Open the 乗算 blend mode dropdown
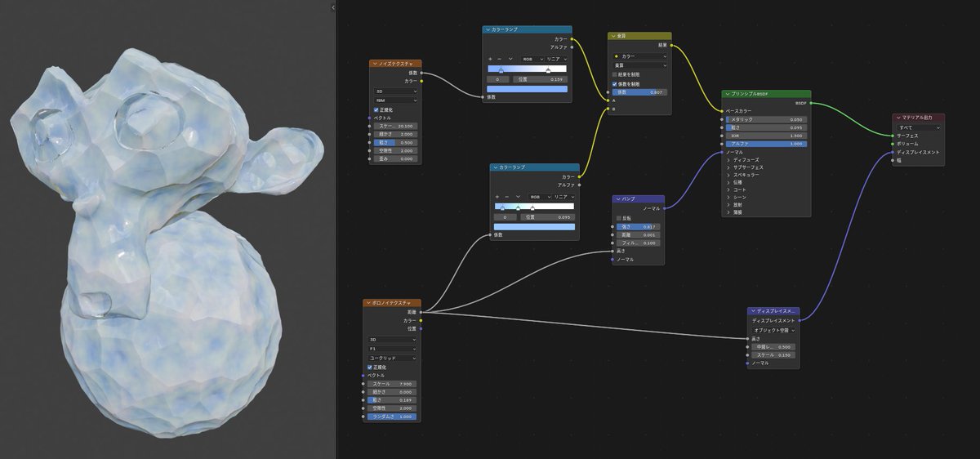The image size is (980, 459). click(x=640, y=65)
